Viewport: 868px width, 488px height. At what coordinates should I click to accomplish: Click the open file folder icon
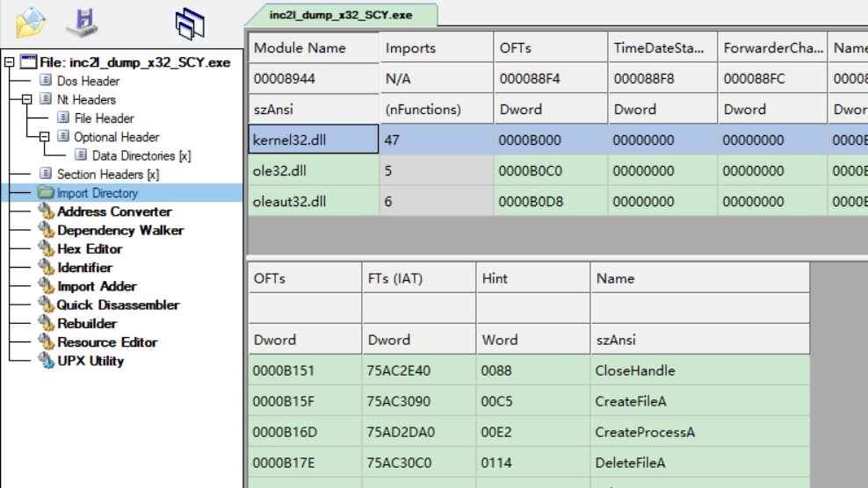[x=30, y=22]
